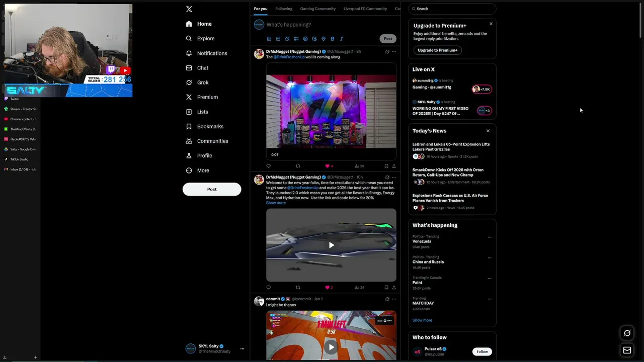Add a poll in the composer
The height and width of the screenshot is (362, 644).
(296, 39)
